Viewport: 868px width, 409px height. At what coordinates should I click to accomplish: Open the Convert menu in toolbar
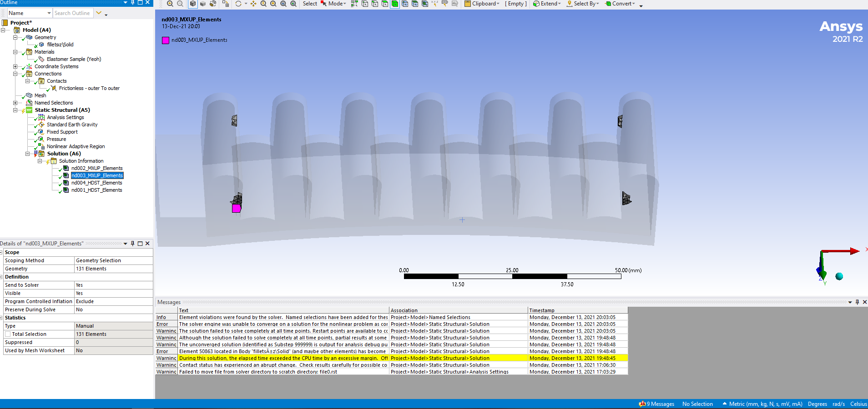(x=620, y=4)
